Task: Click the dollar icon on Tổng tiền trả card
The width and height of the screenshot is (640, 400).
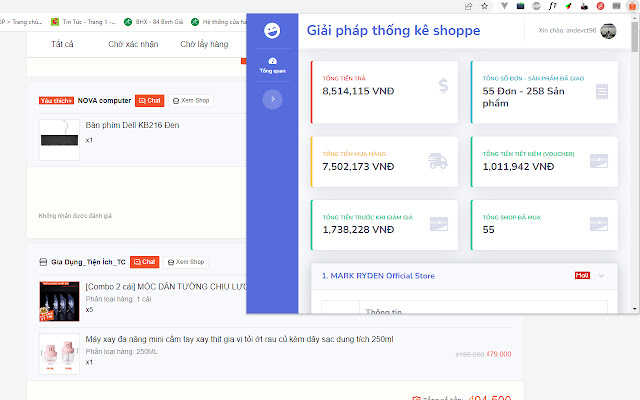Action: pos(443,85)
